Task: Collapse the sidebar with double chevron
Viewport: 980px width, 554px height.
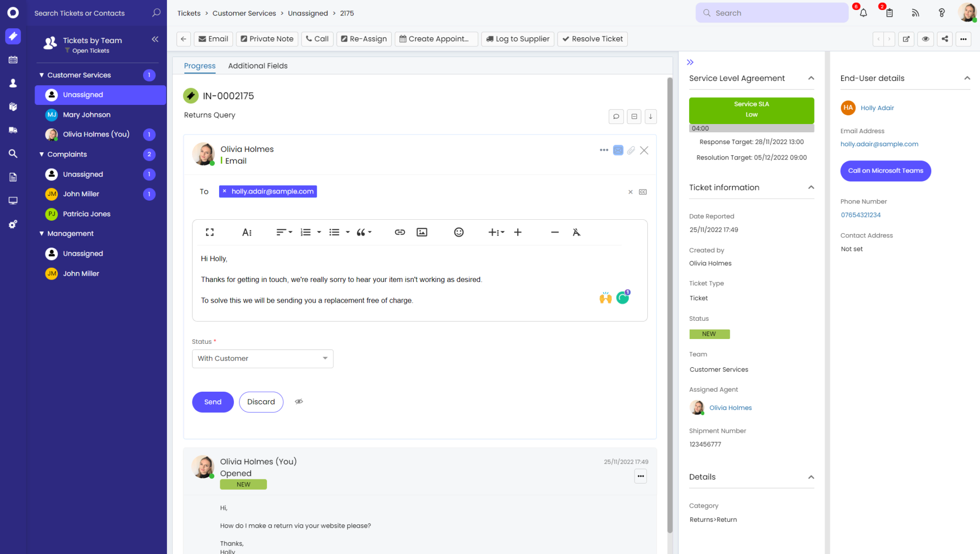Action: (x=155, y=39)
